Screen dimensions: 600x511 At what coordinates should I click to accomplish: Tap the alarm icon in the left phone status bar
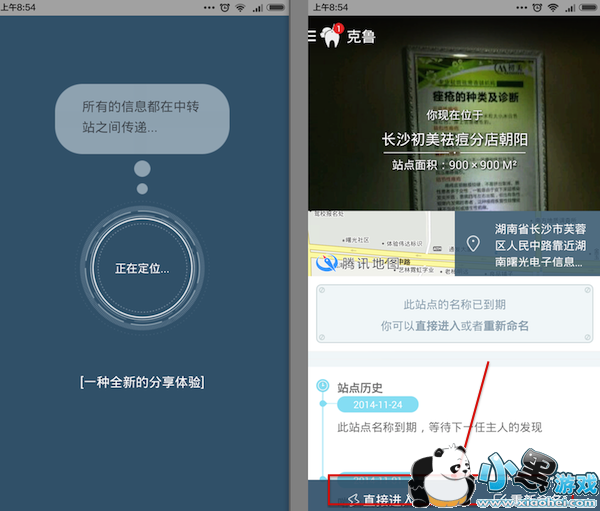click(225, 7)
